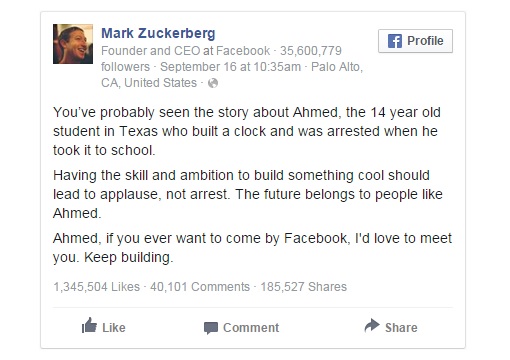510x360 pixels.
Task: Click the Share arrow icon
Action: 372,326
